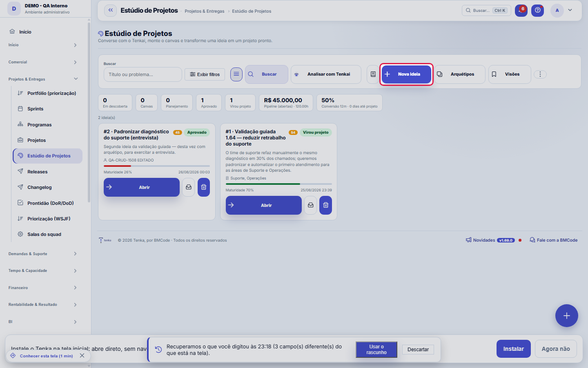Go to Sprints in sidebar
This screenshot has width=588, height=368.
[47, 109]
